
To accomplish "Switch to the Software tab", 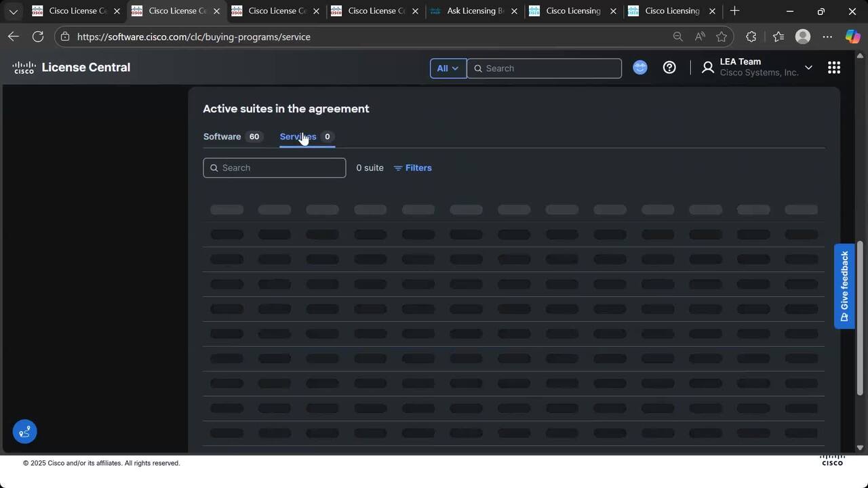I will coord(222,136).
